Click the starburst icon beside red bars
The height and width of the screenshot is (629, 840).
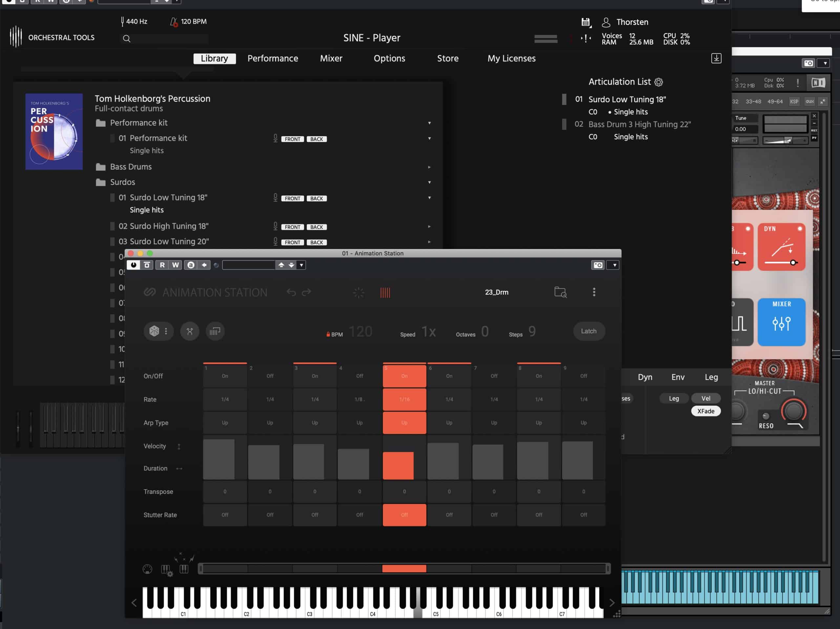pos(359,292)
